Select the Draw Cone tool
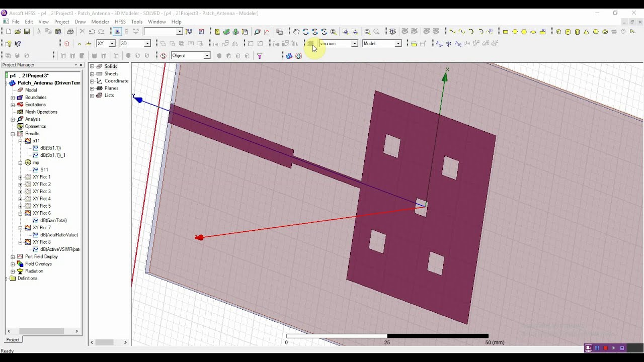644x362 pixels. (587, 32)
